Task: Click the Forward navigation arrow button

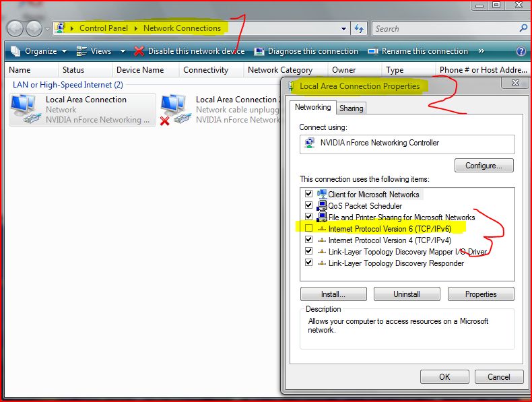Action: pos(34,28)
